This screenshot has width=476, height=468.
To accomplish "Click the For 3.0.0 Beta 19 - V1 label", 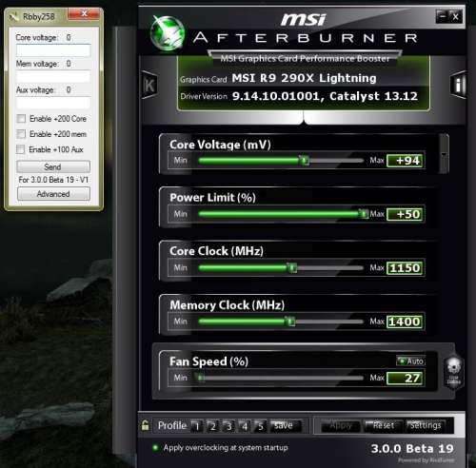I will click(53, 180).
